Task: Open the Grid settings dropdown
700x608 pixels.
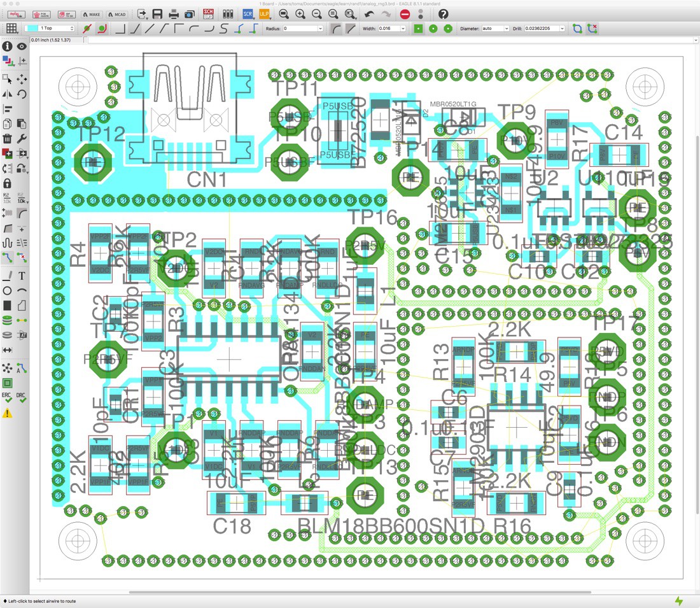Action: click(11, 29)
